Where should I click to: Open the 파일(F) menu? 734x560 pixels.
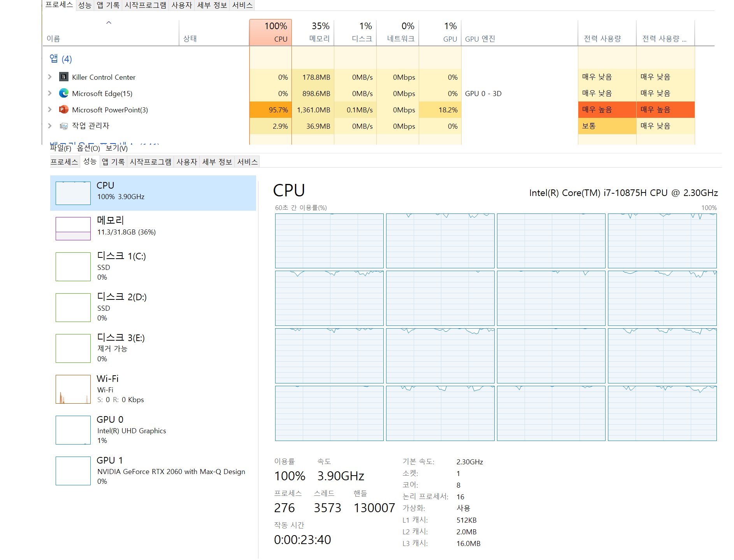coord(61,148)
